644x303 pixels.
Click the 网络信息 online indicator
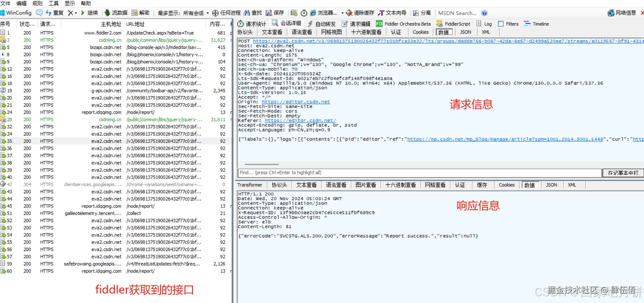point(622,13)
